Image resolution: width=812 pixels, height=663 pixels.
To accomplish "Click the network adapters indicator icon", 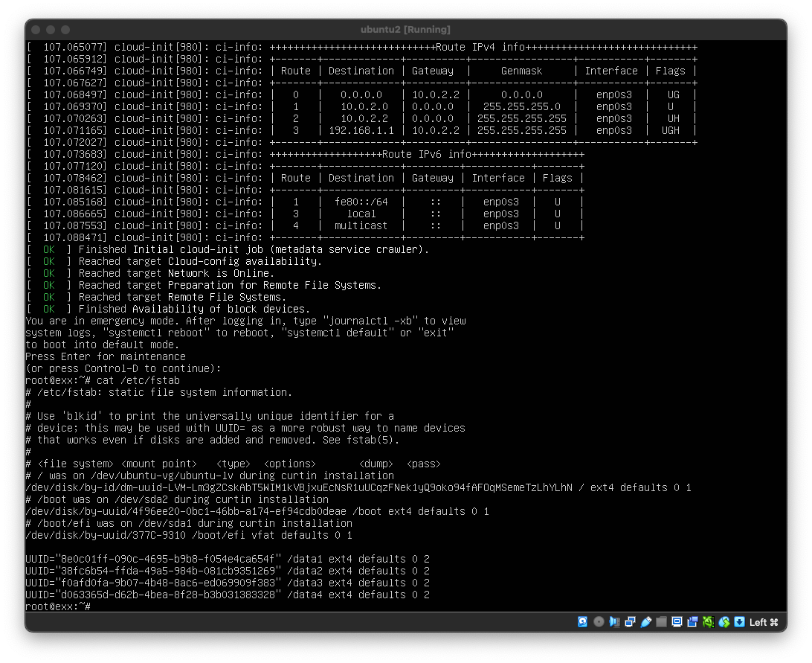I will pyautogui.click(x=630, y=622).
